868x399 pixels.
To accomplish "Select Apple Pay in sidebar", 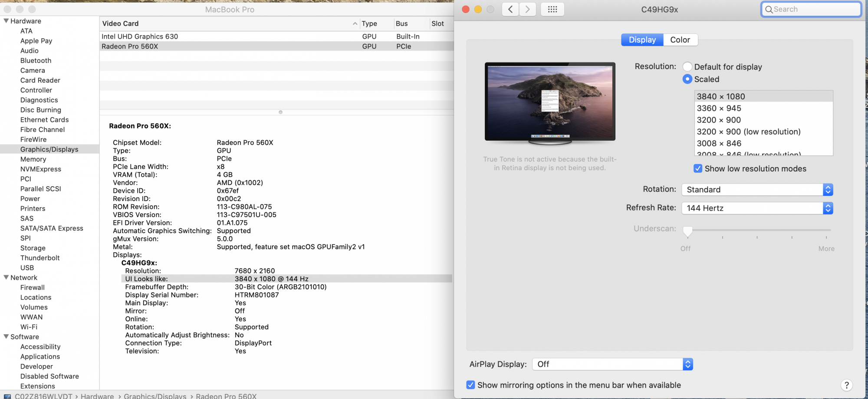I will pos(36,41).
